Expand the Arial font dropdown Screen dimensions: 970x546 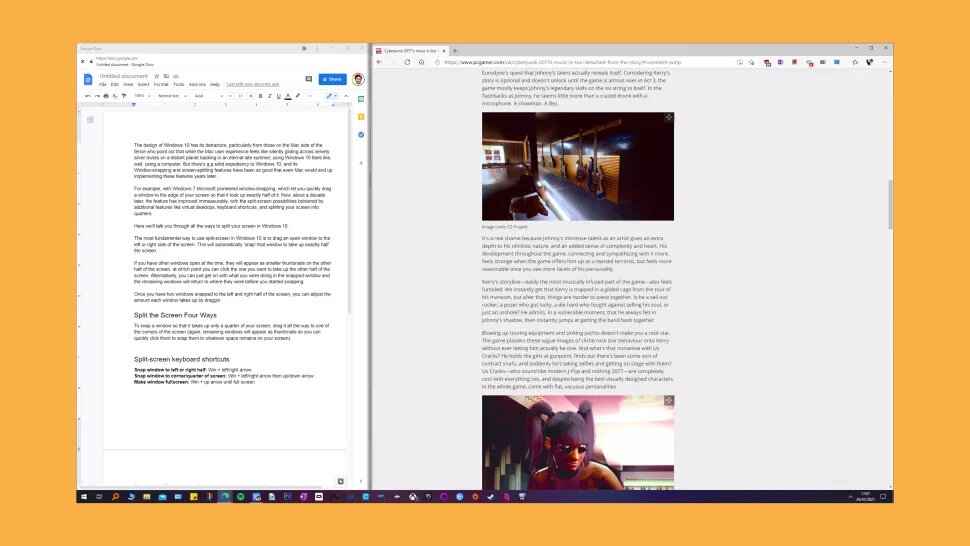(x=206, y=96)
